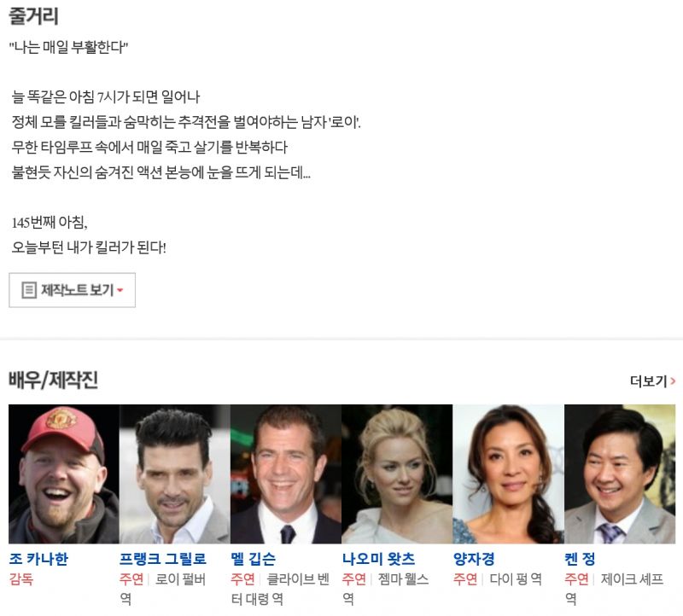Click the name link 나오미 왓츠
Viewport: 683px width, 616px height.
coord(378,559)
